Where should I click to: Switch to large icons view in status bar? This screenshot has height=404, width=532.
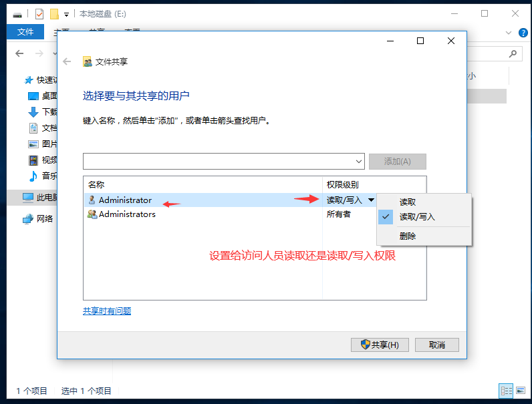520,391
